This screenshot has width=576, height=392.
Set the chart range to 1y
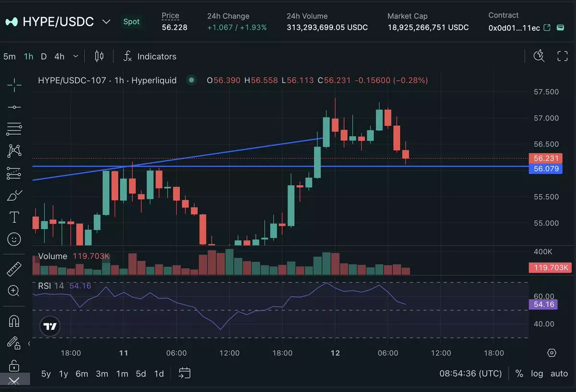[63, 374]
